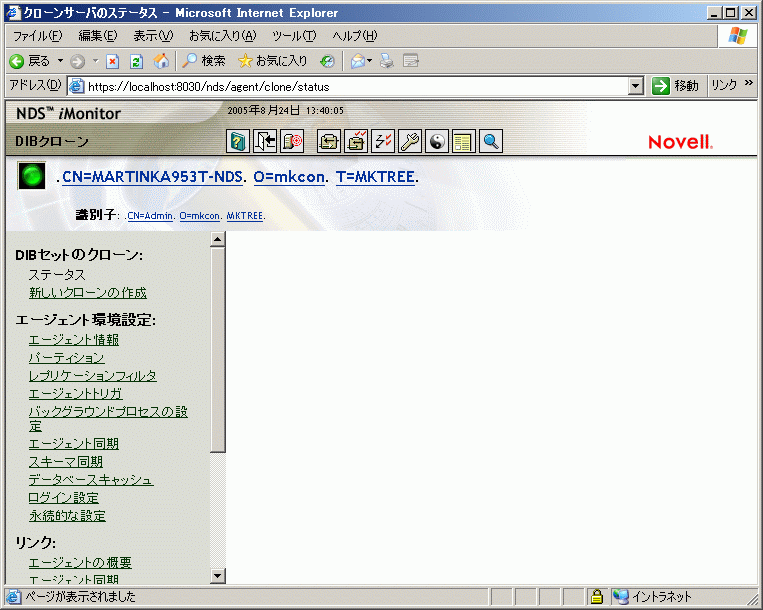Click the browser Back arrow button
The width and height of the screenshot is (763, 610).
[x=17, y=61]
